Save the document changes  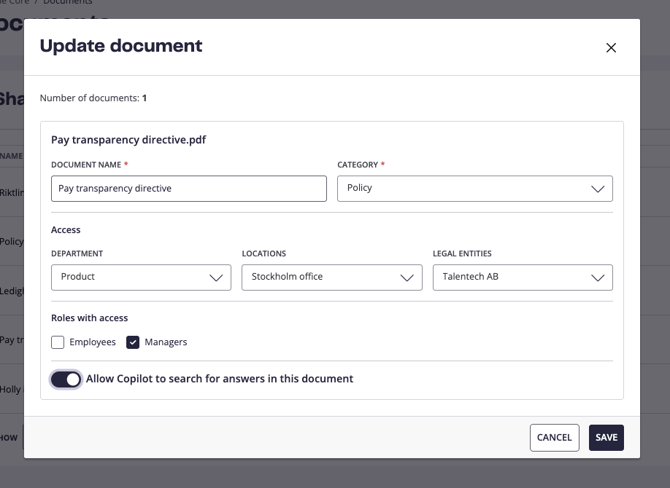pyautogui.click(x=606, y=437)
